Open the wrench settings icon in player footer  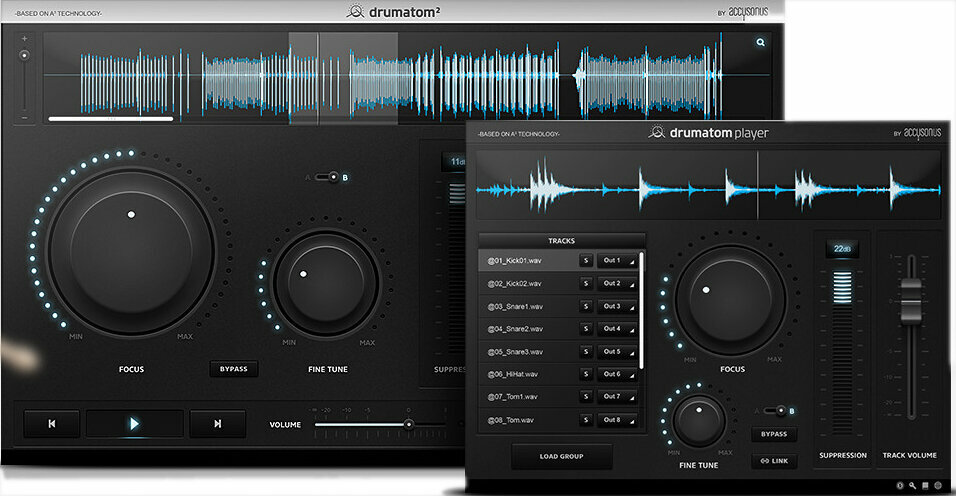point(912,486)
